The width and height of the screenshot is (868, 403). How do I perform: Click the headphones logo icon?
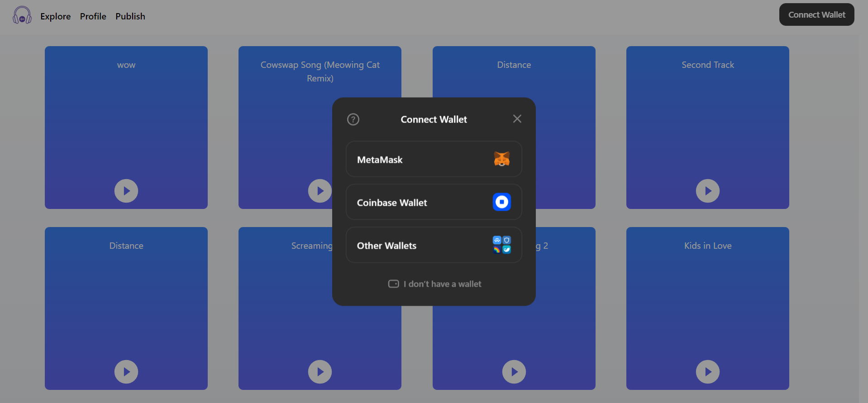coord(22,15)
